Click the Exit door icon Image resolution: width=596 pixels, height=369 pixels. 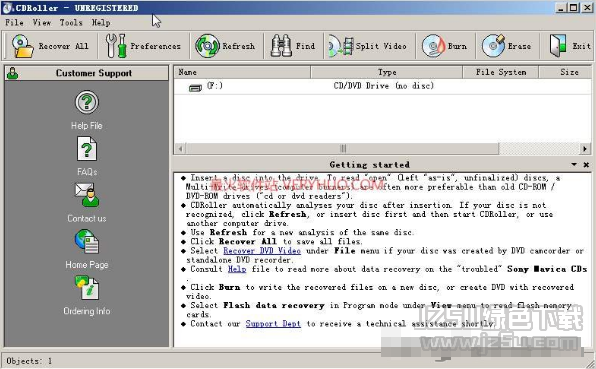pos(558,46)
